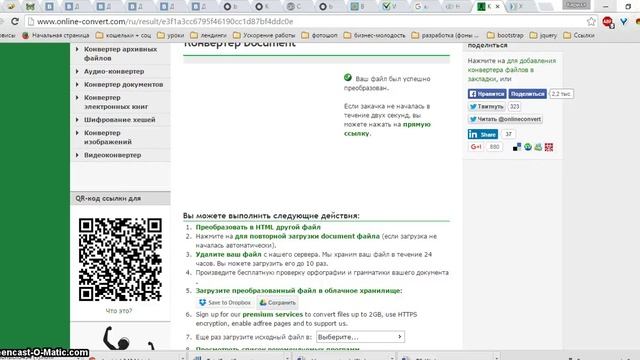The height and width of the screenshot is (360, 640).
Task: Click the Facebook Поделиться button
Action: [527, 94]
